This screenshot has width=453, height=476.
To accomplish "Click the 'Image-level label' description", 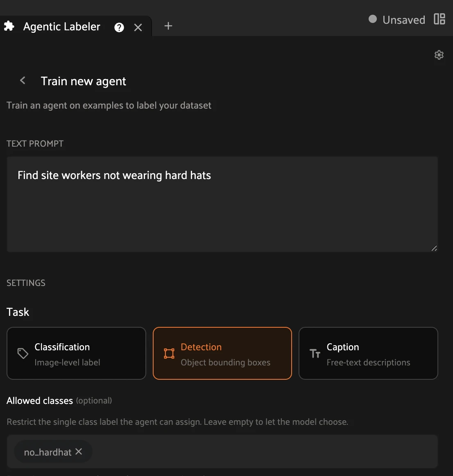I will click(x=67, y=363).
